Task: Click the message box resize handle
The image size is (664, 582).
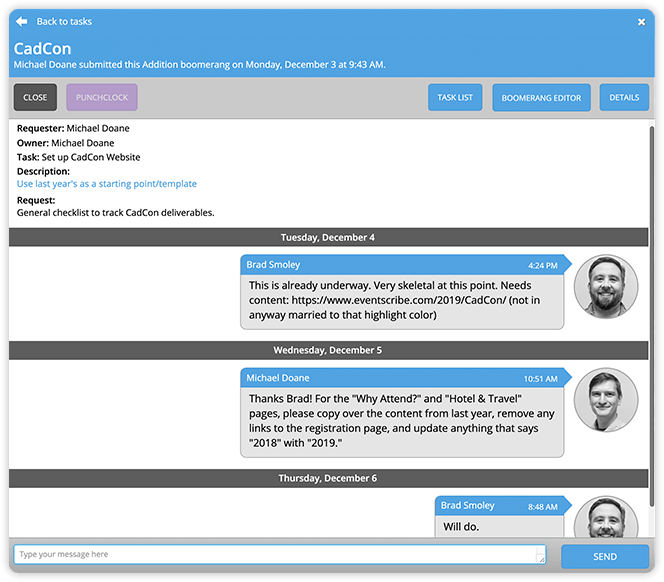Action: 542,559
